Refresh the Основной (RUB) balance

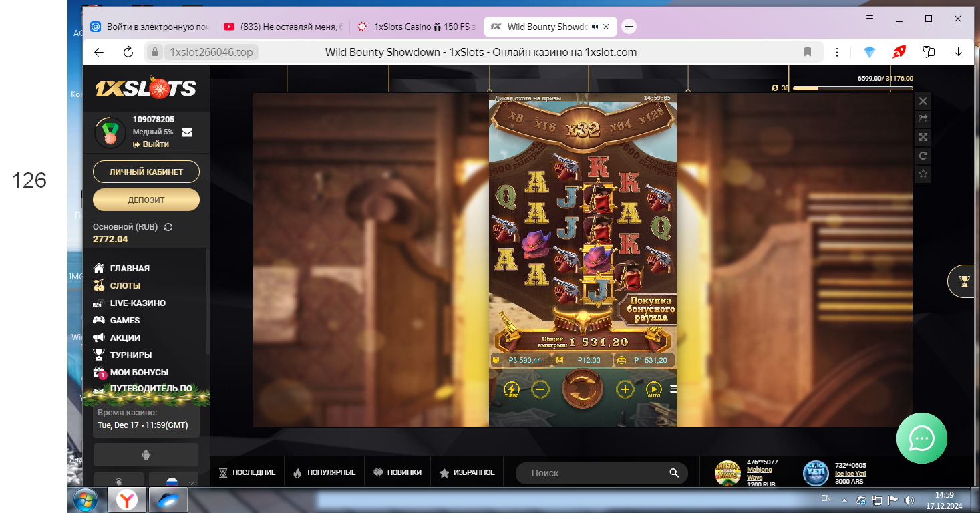point(168,227)
